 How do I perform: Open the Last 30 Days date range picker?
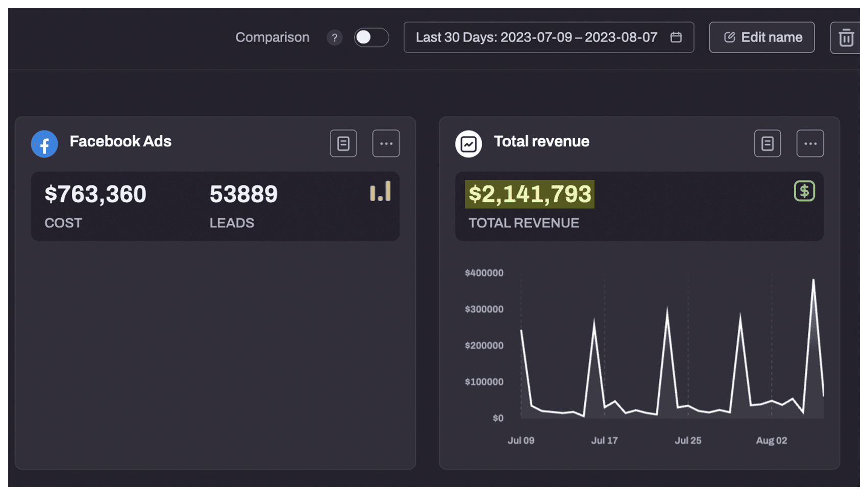click(x=536, y=38)
